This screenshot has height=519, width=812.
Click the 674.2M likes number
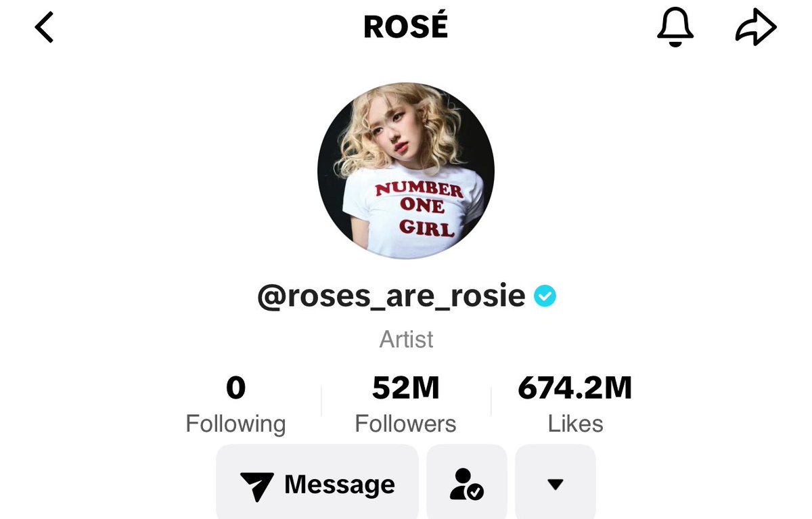tap(575, 388)
